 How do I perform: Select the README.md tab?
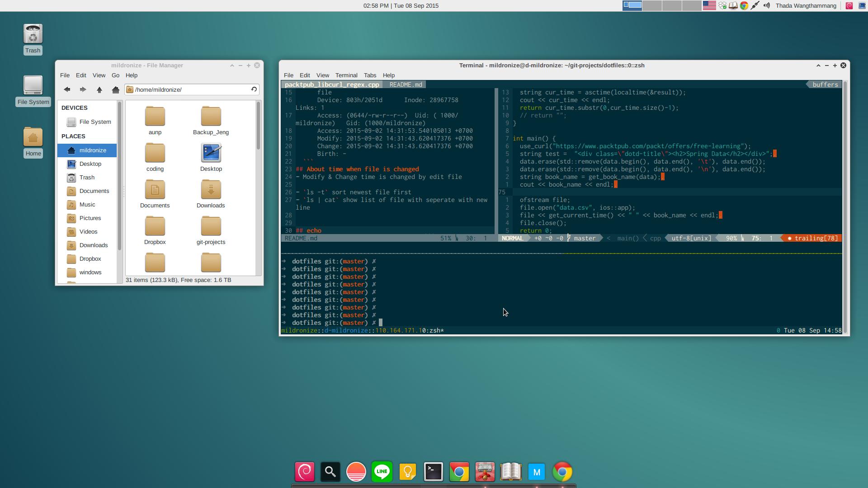click(406, 84)
